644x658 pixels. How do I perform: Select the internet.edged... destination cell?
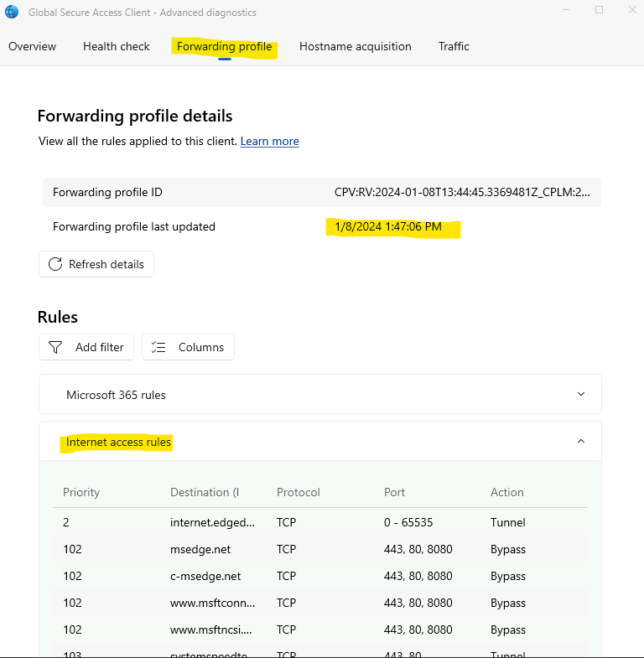[x=212, y=522]
